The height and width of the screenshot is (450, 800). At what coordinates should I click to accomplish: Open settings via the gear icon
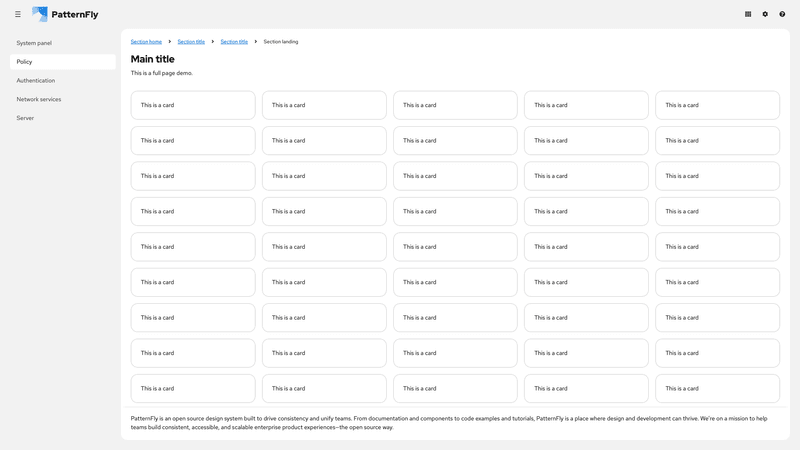[x=765, y=14]
